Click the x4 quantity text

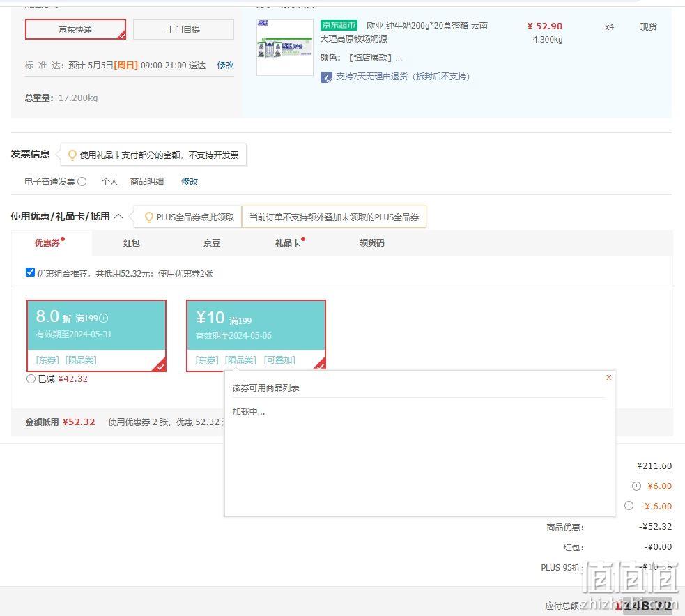coord(610,27)
